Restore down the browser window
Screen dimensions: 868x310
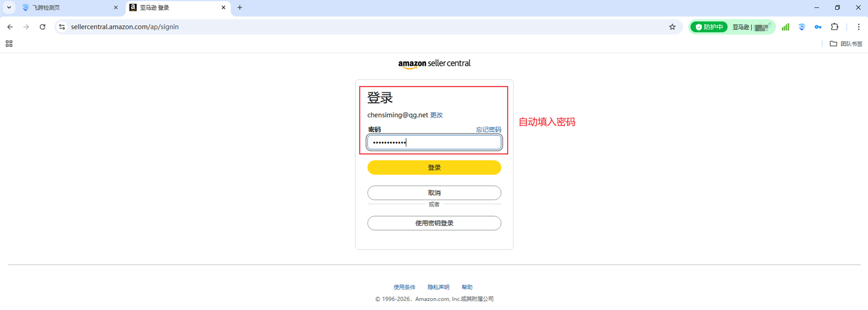[838, 8]
